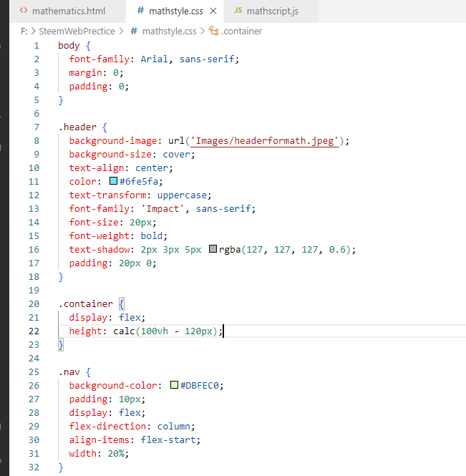The width and height of the screenshot is (466, 476).
Task: Click the 'bold' font-weight value
Action: coord(152,236)
